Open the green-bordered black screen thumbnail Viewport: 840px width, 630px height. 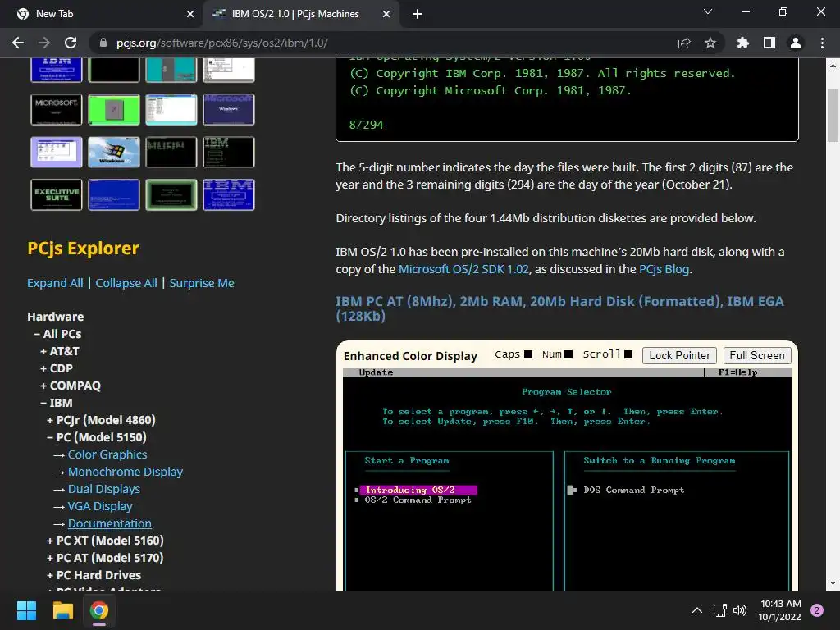pyautogui.click(x=171, y=195)
